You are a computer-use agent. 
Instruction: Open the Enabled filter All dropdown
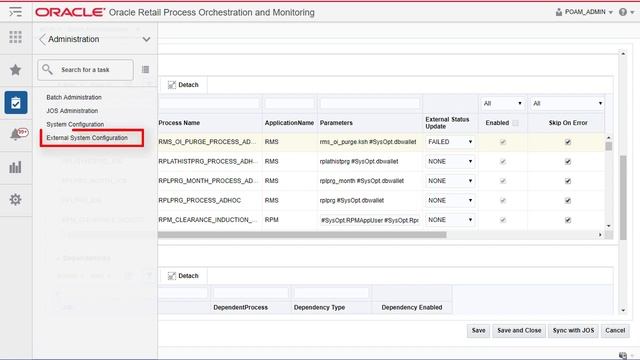point(502,104)
